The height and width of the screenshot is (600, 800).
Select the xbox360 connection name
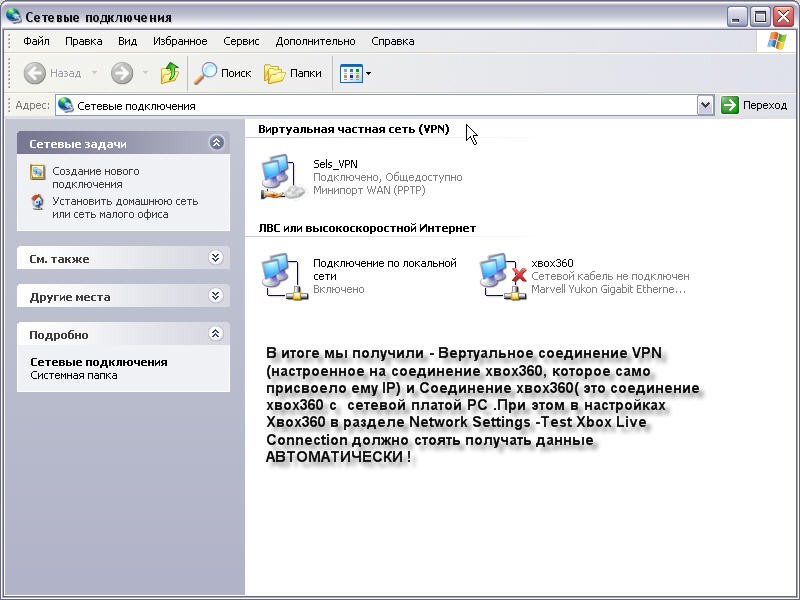click(x=552, y=263)
